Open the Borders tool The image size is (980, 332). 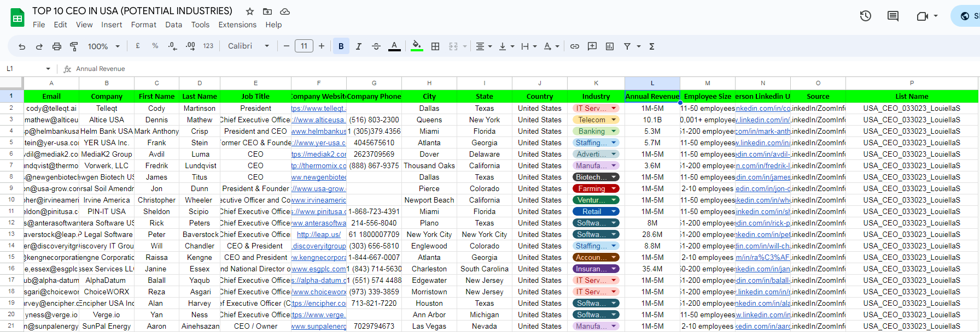coord(435,46)
